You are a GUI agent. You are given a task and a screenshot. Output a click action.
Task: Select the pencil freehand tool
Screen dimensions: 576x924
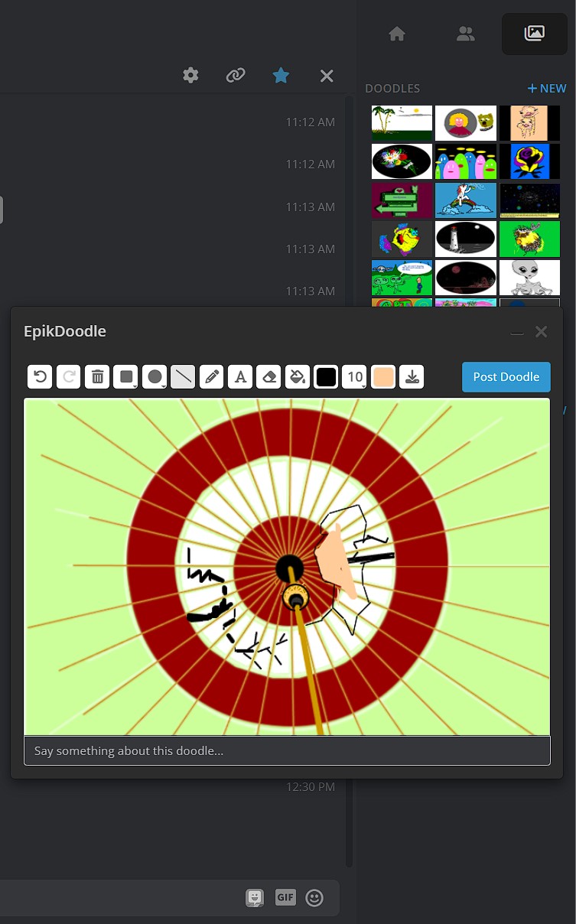(x=212, y=376)
